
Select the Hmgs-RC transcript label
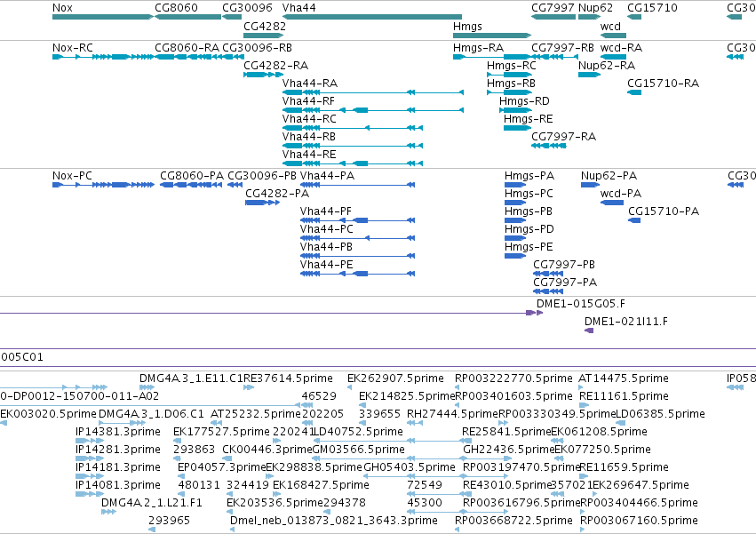[x=512, y=66]
